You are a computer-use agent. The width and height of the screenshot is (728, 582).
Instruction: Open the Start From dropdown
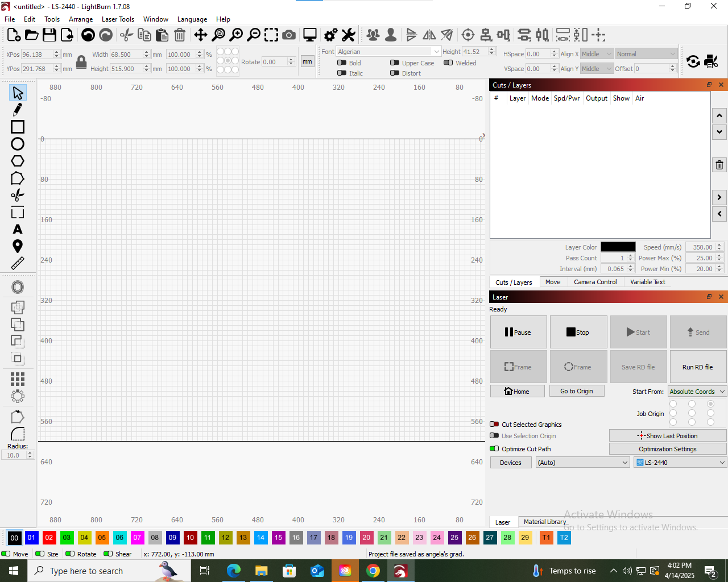pyautogui.click(x=697, y=391)
